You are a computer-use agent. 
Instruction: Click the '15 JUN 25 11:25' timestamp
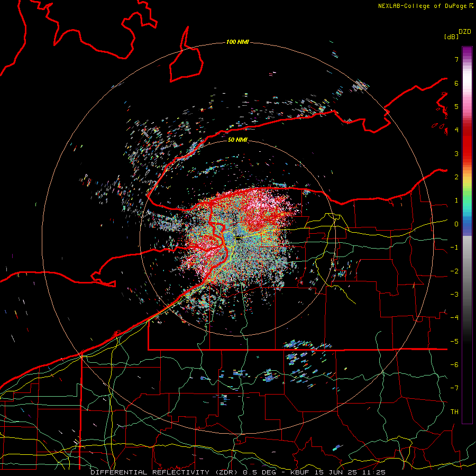click(x=350, y=472)
